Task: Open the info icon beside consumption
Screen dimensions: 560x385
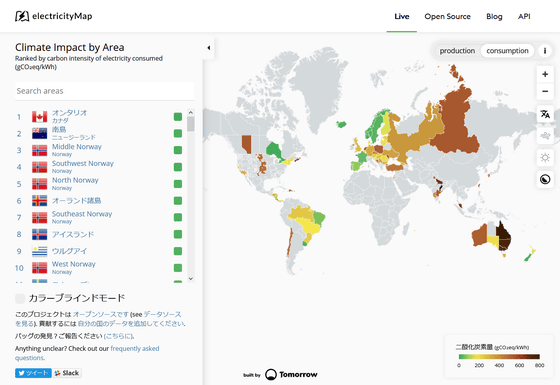Action: 545,51
